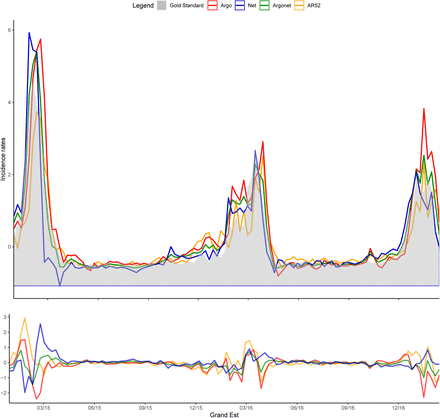Click the "Incidence rates" y-axis title
The width and height of the screenshot is (440, 418).
pyautogui.click(x=3, y=159)
